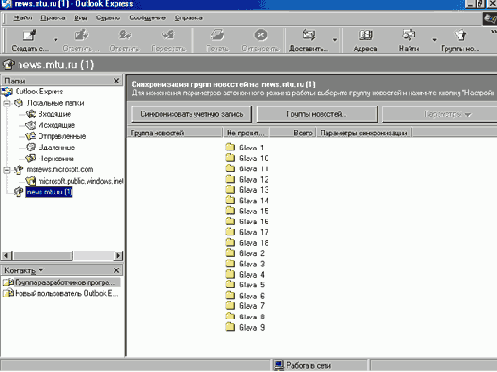Collapse the Local Folders tree node

pos(7,103)
